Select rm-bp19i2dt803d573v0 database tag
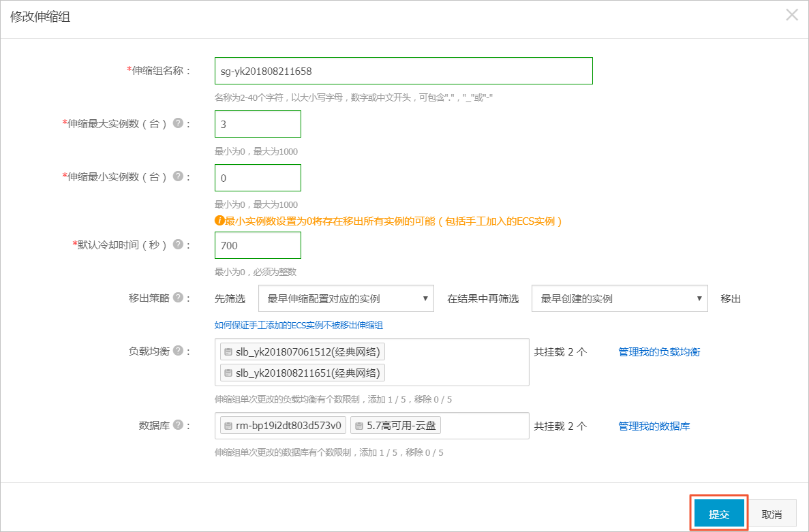Image resolution: width=809 pixels, height=532 pixels. pyautogui.click(x=283, y=426)
